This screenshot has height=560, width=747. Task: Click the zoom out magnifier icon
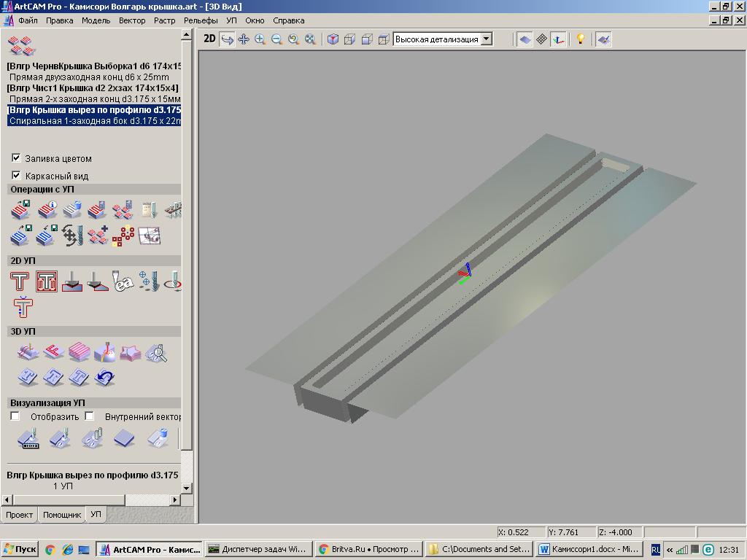click(276, 39)
